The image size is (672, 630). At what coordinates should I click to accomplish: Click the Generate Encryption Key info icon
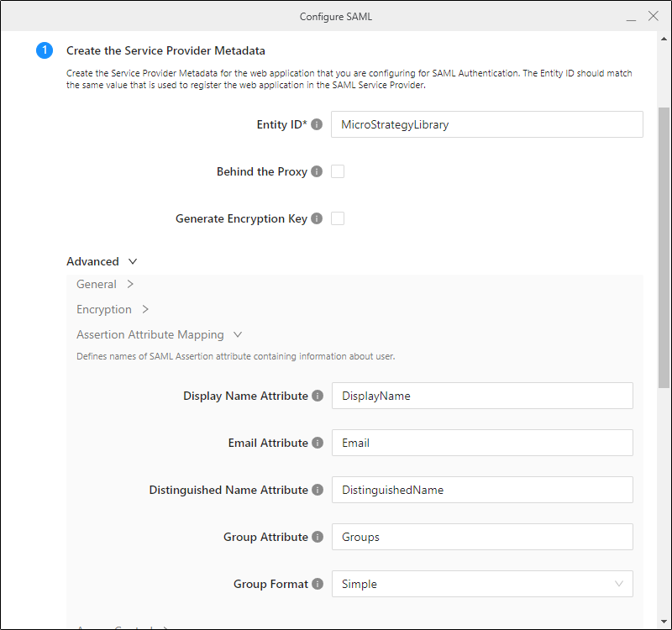[317, 218]
